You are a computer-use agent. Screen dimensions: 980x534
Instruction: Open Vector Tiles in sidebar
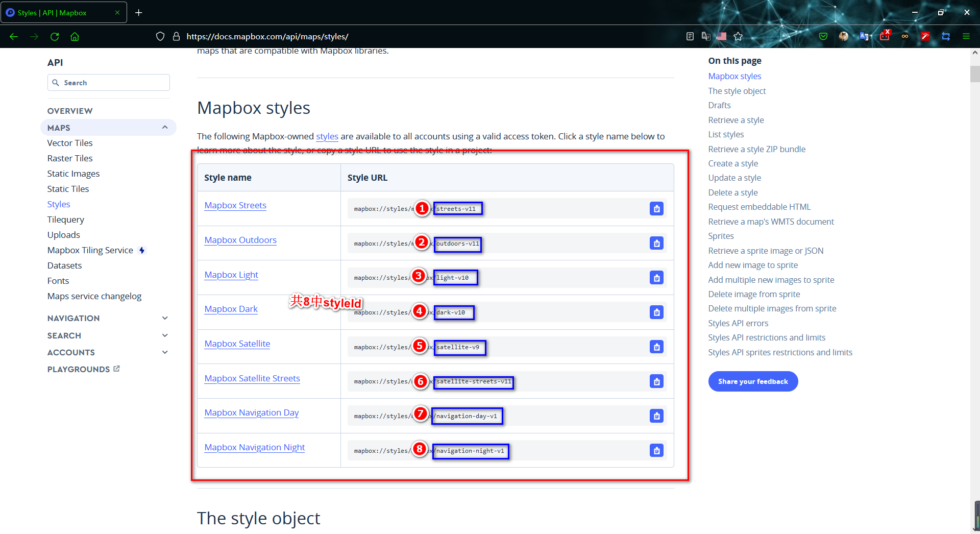tap(70, 143)
